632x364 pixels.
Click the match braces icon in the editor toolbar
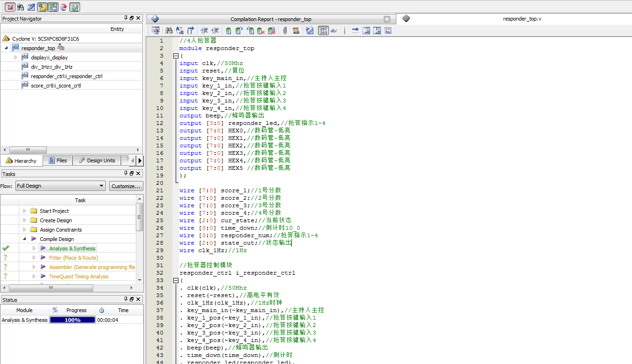pyautogui.click(x=191, y=30)
